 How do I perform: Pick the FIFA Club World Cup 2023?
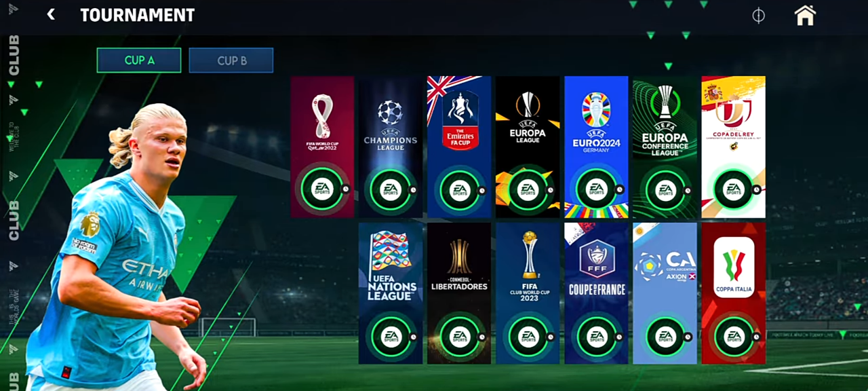[x=528, y=293]
